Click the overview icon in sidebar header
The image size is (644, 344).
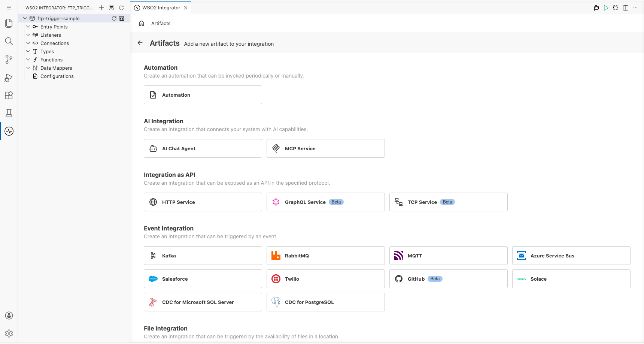click(112, 7)
